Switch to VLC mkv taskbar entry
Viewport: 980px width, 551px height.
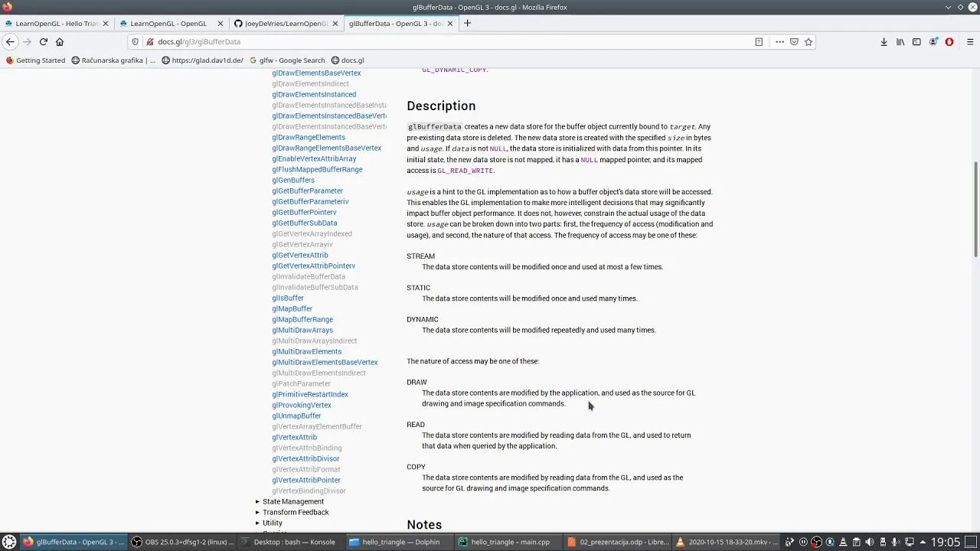(x=726, y=542)
